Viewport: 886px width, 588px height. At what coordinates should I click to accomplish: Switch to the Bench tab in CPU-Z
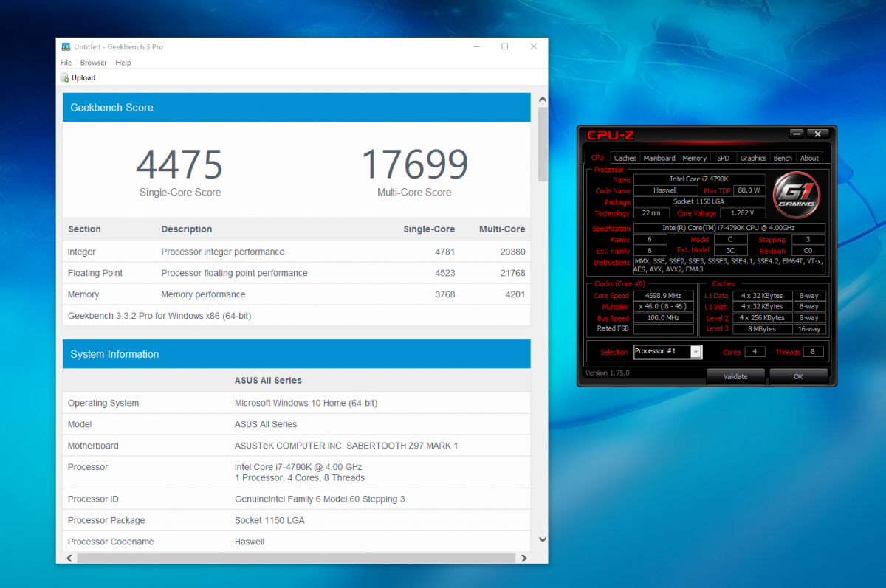pyautogui.click(x=783, y=158)
